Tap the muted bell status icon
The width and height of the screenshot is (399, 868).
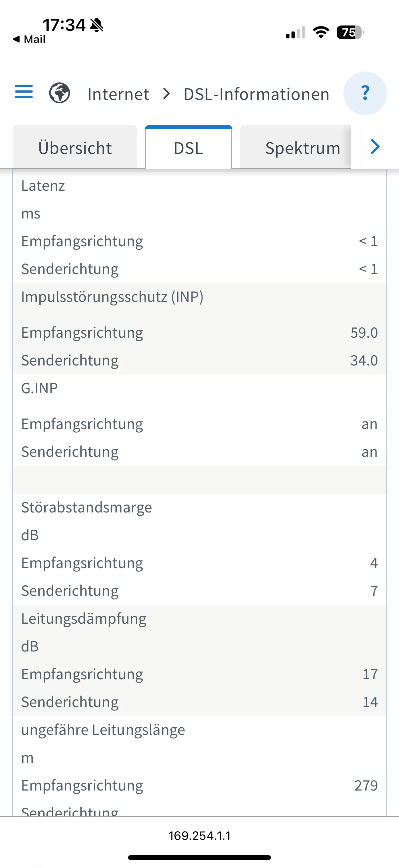coord(97,25)
